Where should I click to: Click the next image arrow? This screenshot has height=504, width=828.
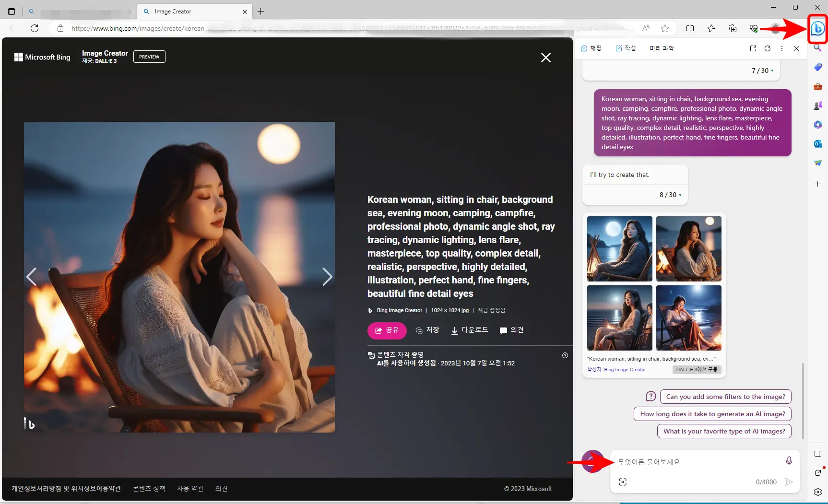pos(328,277)
